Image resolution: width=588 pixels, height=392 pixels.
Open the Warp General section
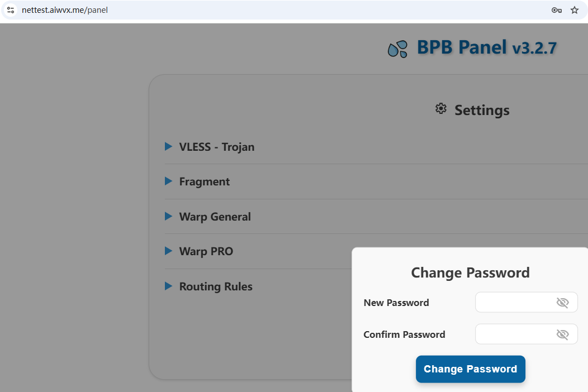click(215, 217)
